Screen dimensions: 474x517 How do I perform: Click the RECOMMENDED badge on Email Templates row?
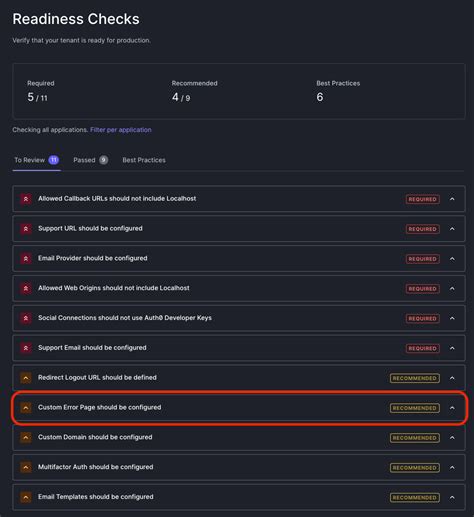pyautogui.click(x=414, y=498)
